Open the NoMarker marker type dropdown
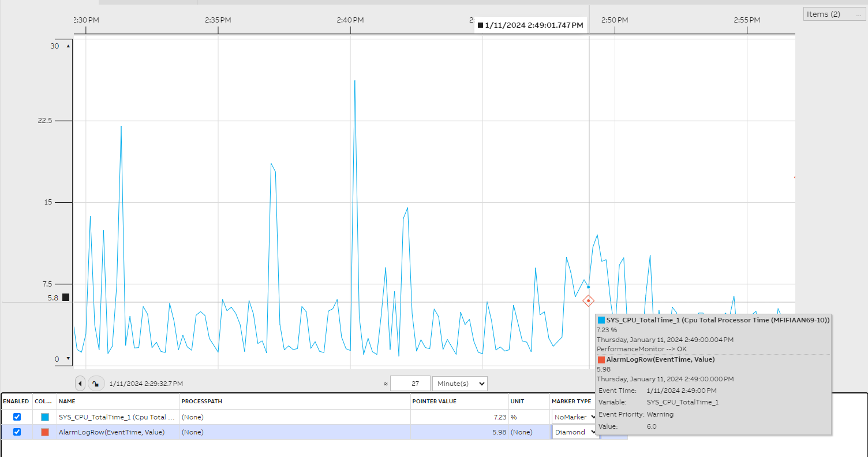This screenshot has width=868, height=457. [573, 417]
